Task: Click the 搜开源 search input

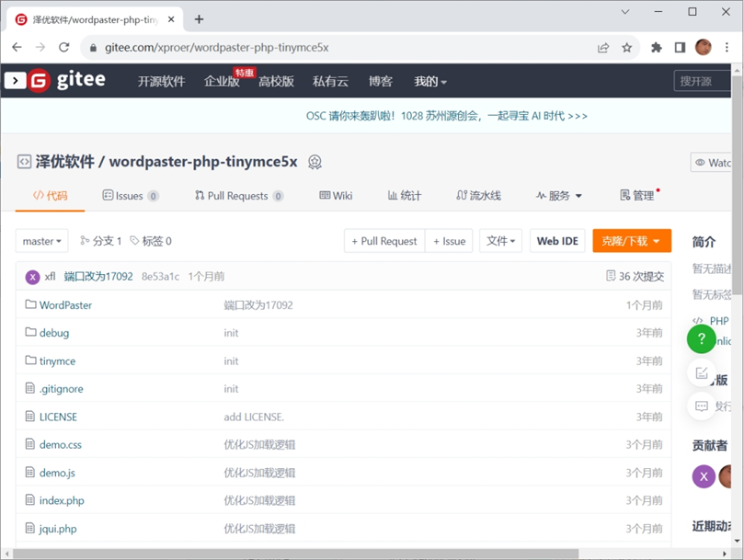Action: [x=703, y=81]
